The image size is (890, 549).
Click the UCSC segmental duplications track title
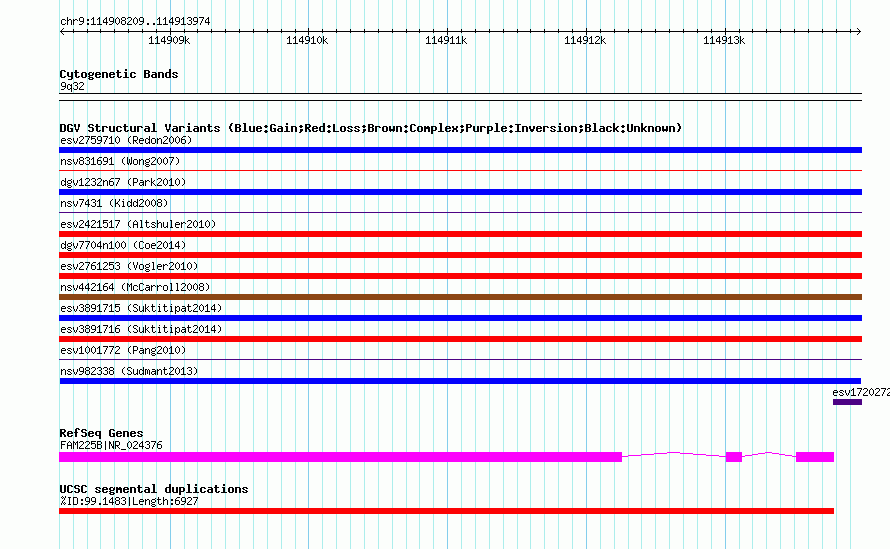coord(154,489)
